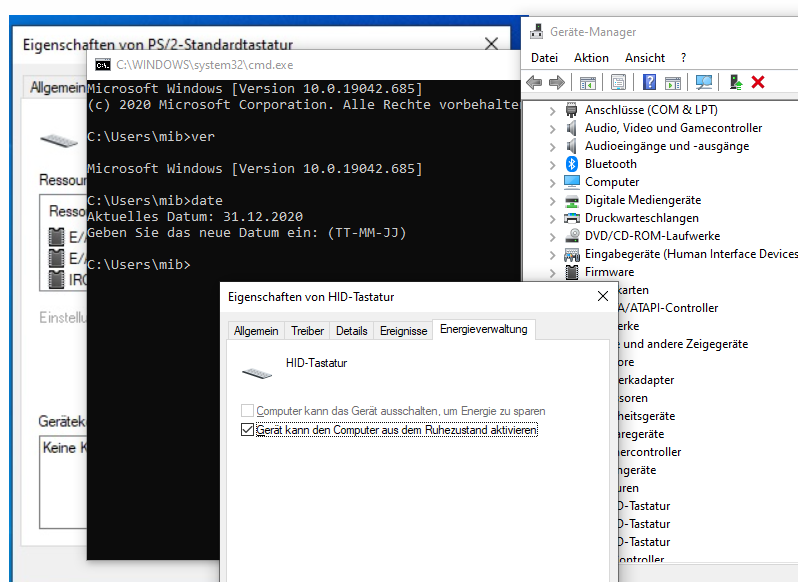Click the red X uninstall device icon
Screen dimensions: 798x582
pyautogui.click(x=758, y=82)
